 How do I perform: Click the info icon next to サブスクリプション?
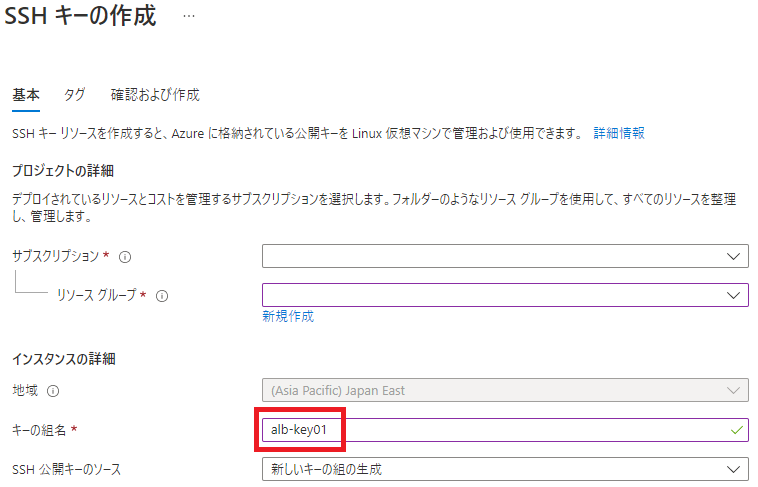pyautogui.click(x=125, y=257)
